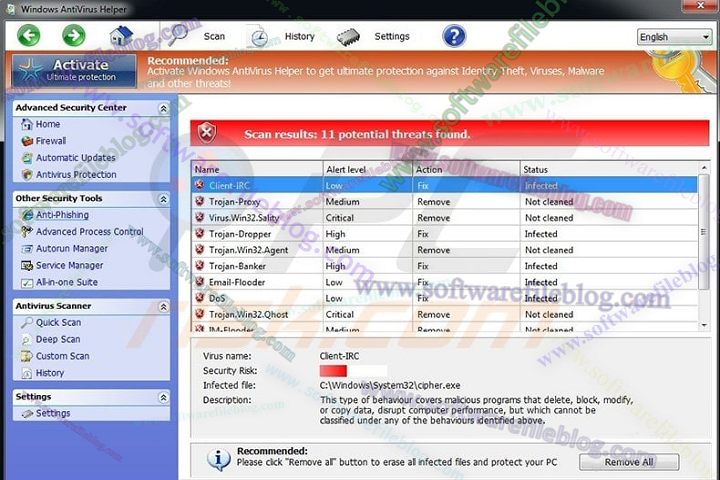The width and height of the screenshot is (720, 480).
Task: Select the Trojan-Banker threat row
Action: pos(236,266)
